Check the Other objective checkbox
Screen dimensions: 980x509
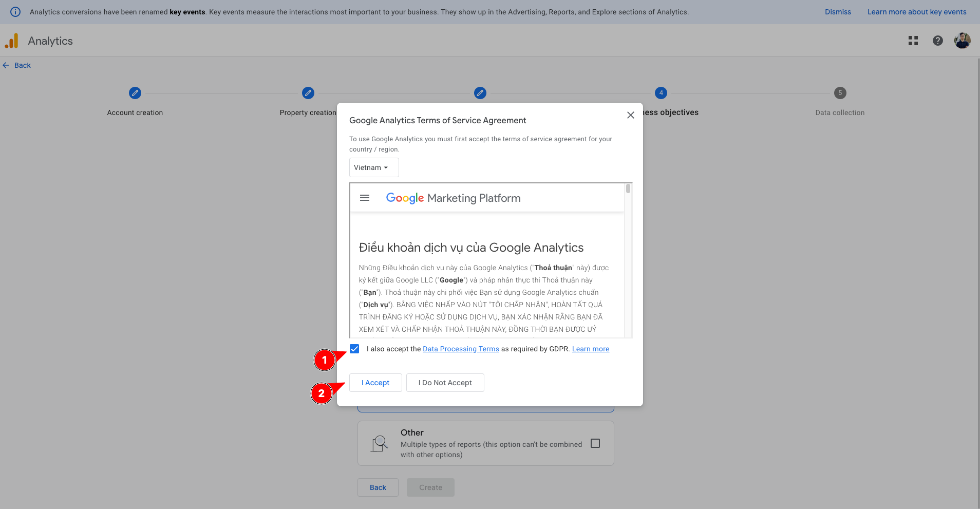pyautogui.click(x=595, y=443)
